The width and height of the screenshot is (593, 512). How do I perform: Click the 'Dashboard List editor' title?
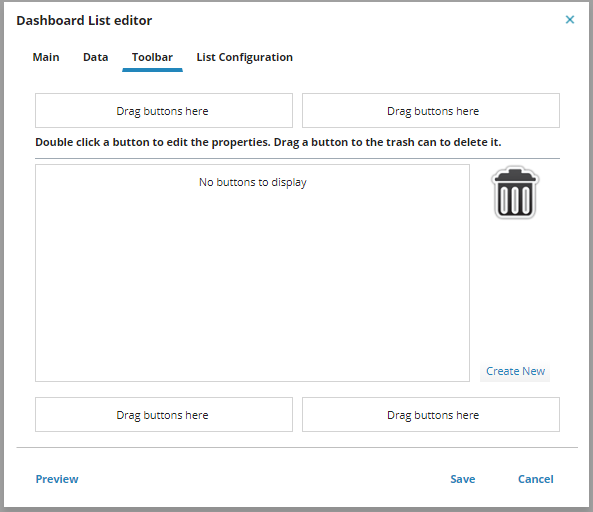click(84, 20)
